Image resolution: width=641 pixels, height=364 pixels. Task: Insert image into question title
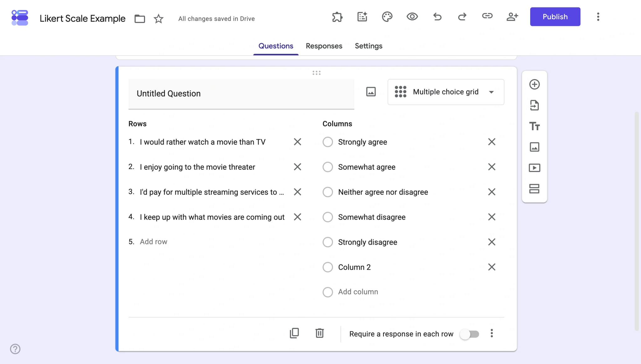(x=371, y=92)
